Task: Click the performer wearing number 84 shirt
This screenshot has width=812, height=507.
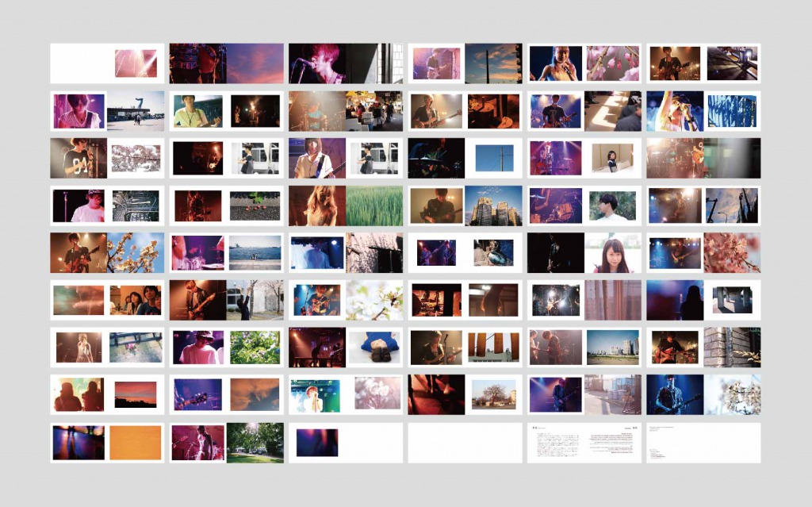Action: [78, 158]
